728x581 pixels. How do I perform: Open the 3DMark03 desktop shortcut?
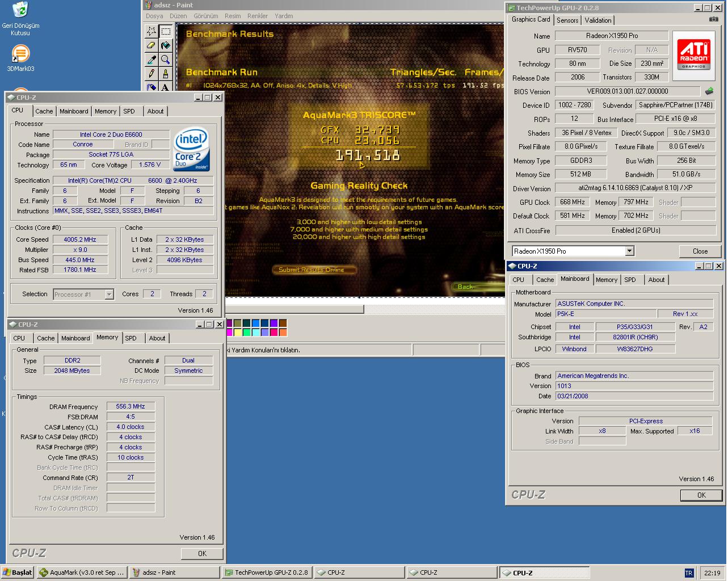coord(20,58)
